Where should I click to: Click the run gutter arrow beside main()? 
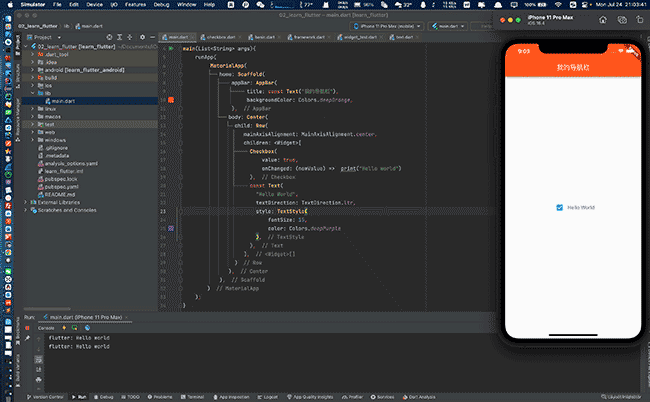(171, 48)
